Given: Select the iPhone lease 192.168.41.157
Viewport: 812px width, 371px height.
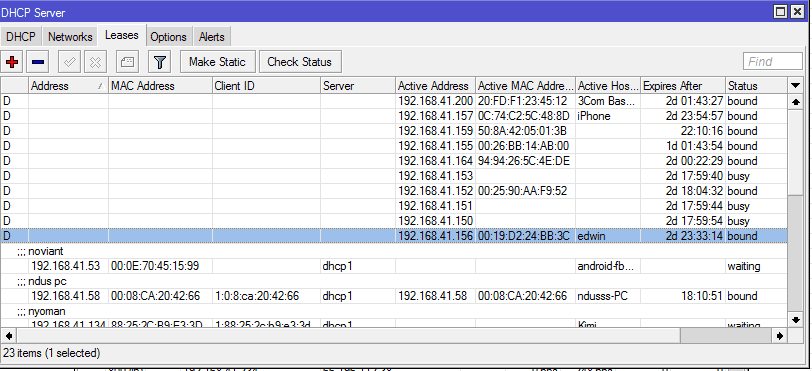Looking at the screenshot, I should [394, 116].
